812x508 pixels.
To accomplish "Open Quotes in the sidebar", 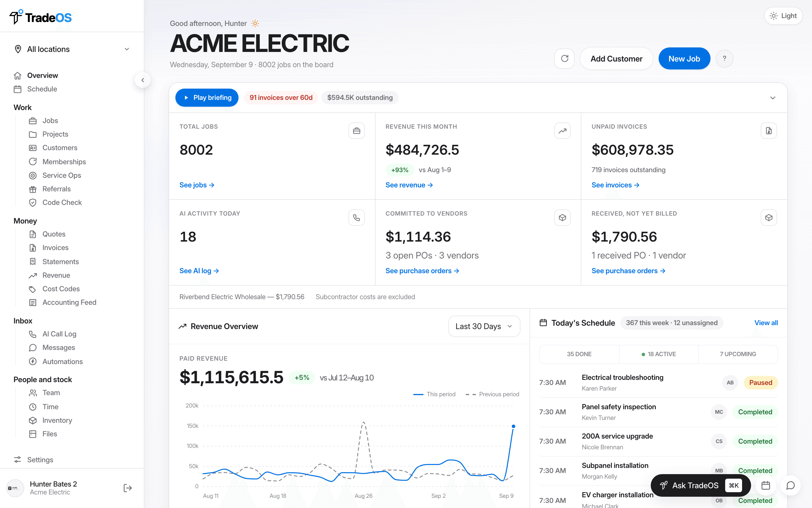I will tap(47, 234).
